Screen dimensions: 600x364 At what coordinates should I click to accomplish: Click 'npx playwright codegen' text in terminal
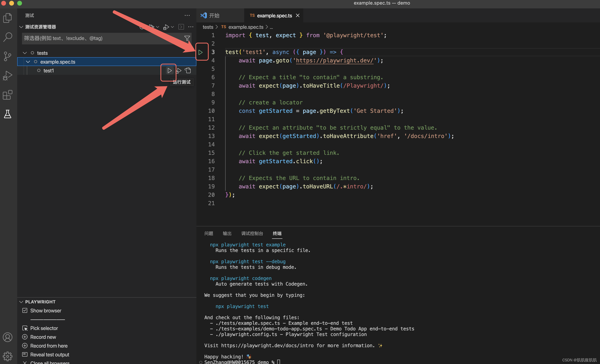pos(241,278)
